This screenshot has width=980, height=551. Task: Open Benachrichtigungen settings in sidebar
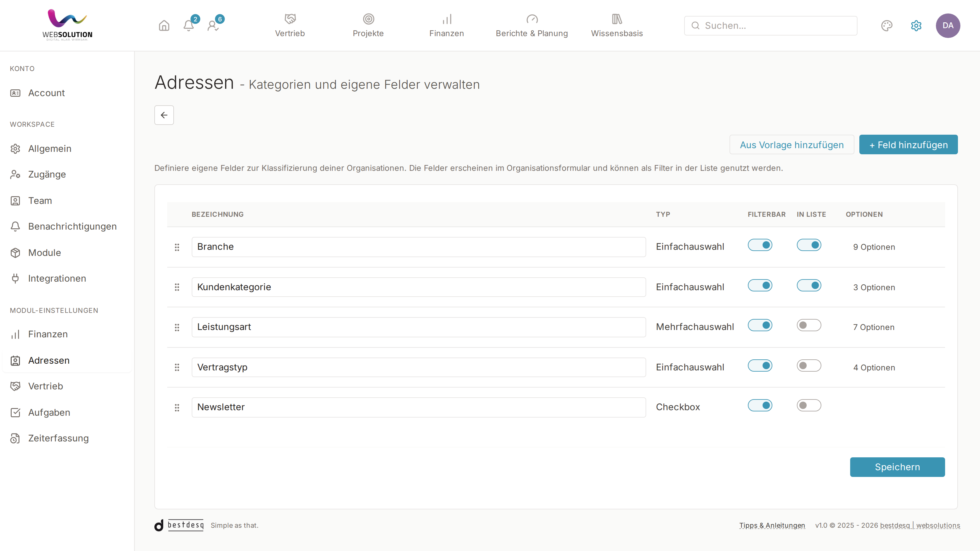(67, 226)
